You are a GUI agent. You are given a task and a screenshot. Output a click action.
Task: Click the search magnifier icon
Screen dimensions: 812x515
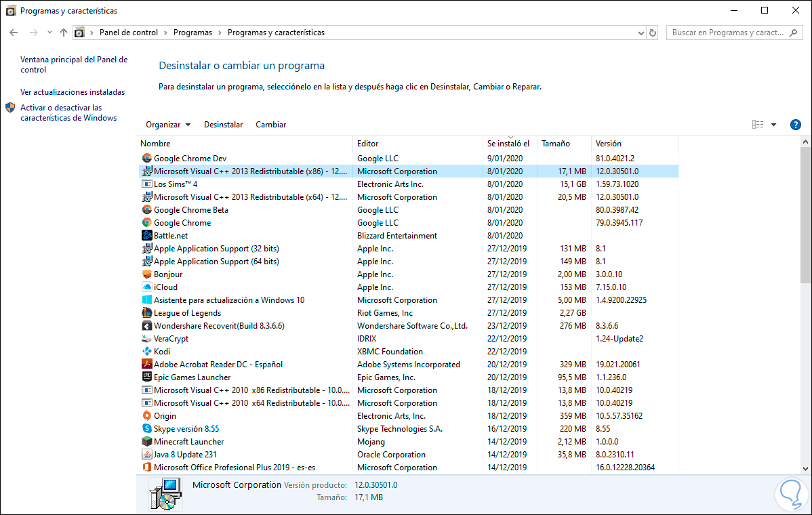point(793,33)
